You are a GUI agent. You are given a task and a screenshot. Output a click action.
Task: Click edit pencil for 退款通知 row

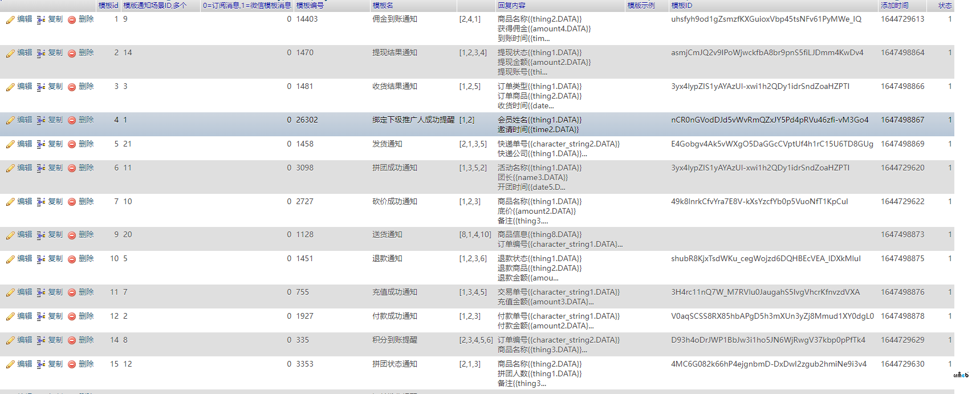(10, 259)
